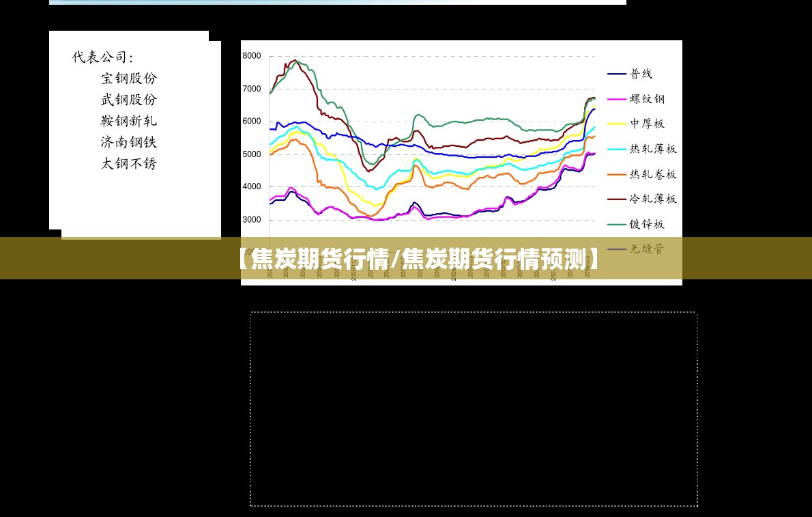Click company name 济南钢铁
Screen dimensions: 812x517
[x=128, y=142]
